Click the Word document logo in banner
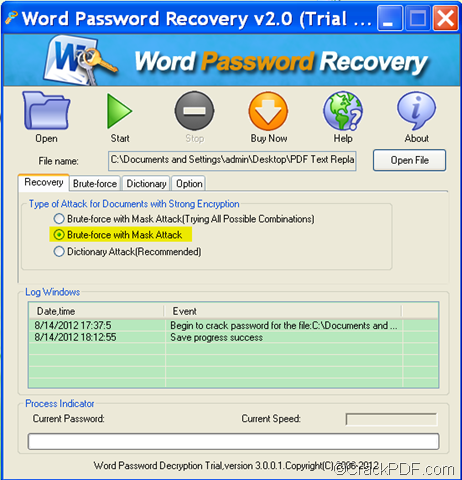This screenshot has height=480, width=462. pos(80,60)
